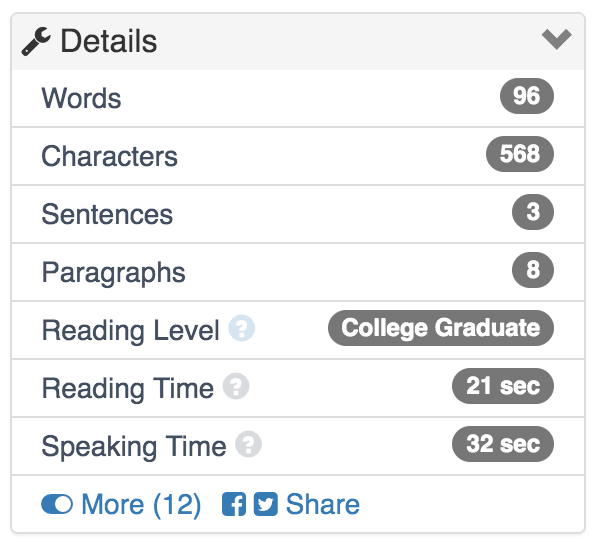Click the Sentences row label
The image size is (596, 546).
tap(107, 214)
